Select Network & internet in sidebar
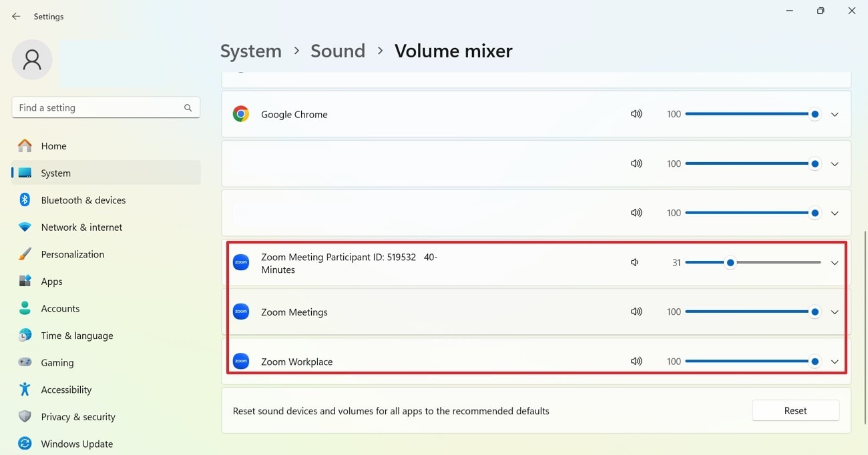 click(81, 227)
